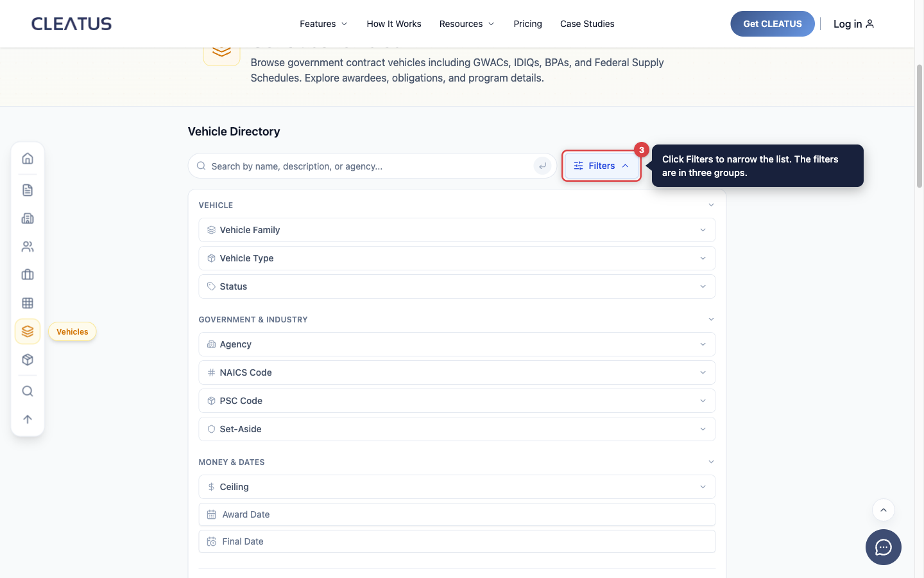Click the Vehicles tooltip label
Viewport: 924px width, 578px height.
[73, 332]
